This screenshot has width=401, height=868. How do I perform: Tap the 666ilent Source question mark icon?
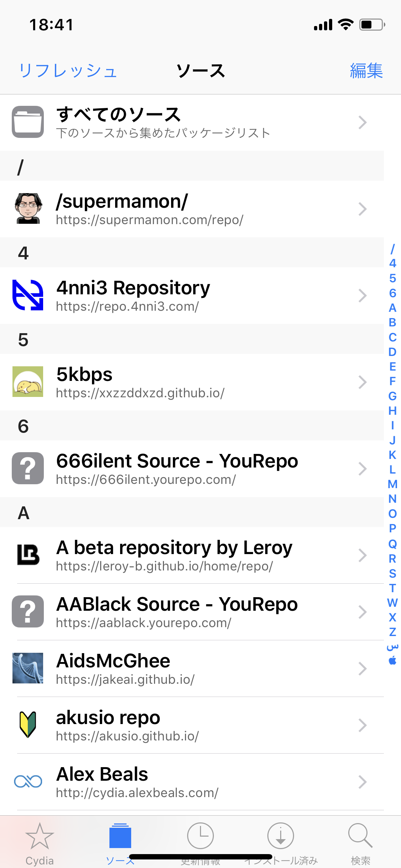coord(28,468)
